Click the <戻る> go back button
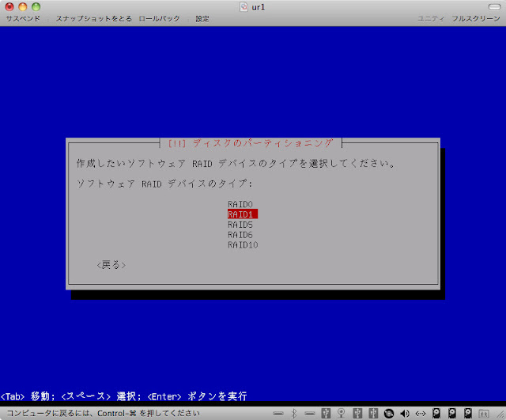The width and height of the screenshot is (506, 420). [x=111, y=265]
